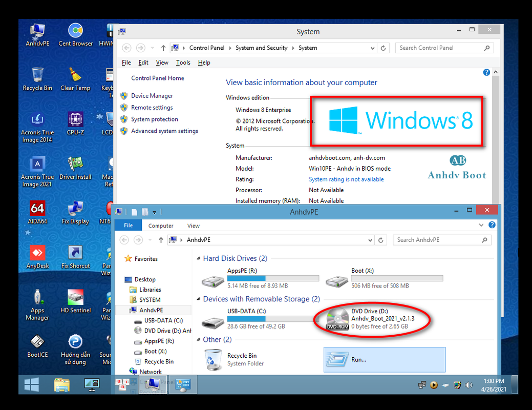Click the volume speaker tray icon

coord(469,385)
